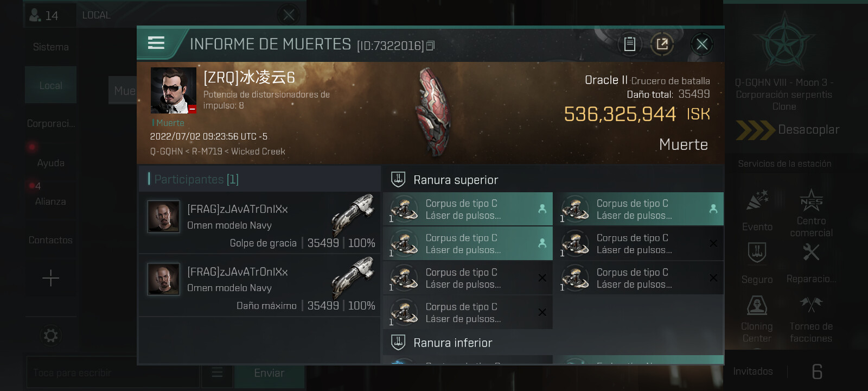
Task: Open chat settings gear icon
Action: 50,336
